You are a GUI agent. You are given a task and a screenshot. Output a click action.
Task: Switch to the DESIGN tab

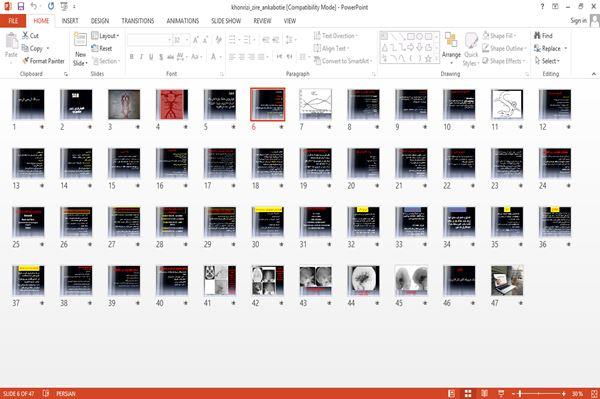[x=100, y=21]
